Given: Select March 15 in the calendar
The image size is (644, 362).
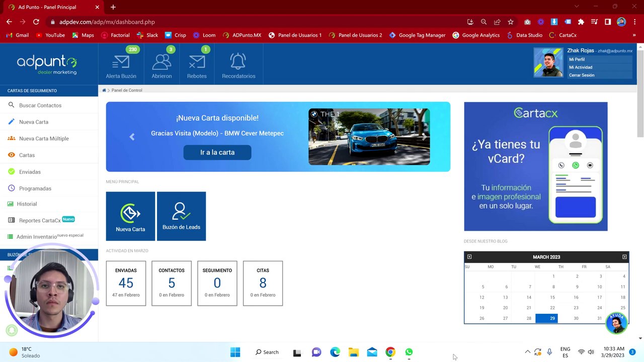Looking at the screenshot, I should (552, 297).
